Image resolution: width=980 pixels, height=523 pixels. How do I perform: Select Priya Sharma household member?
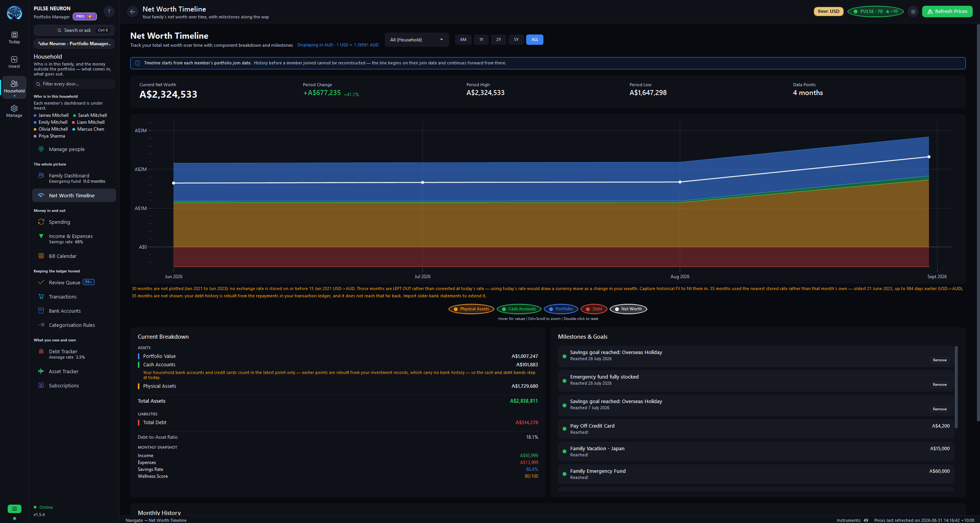coord(49,136)
